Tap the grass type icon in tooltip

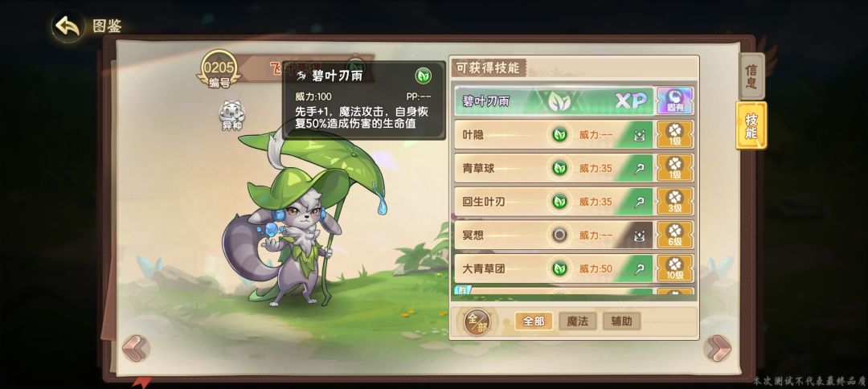424,76
